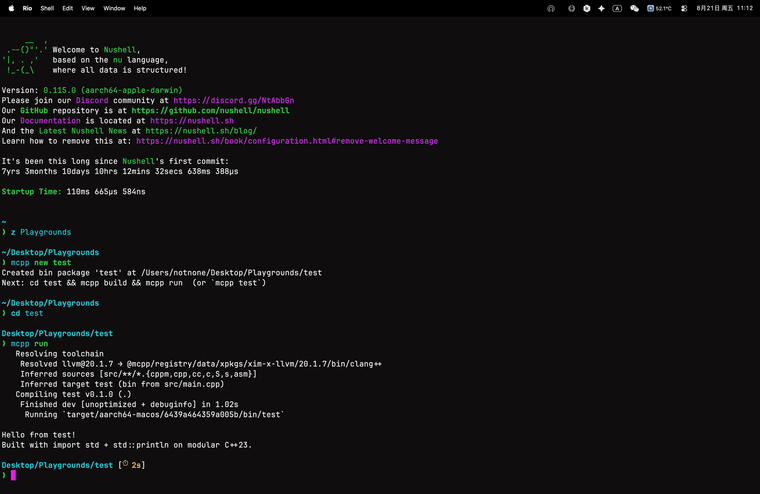
Task: Click the four-point sparkle menu bar icon
Action: [601, 8]
